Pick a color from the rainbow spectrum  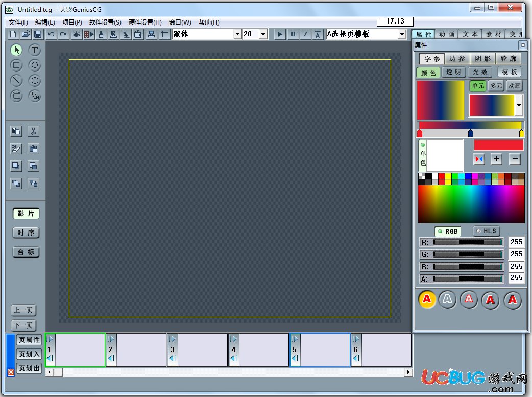pyautogui.click(x=471, y=204)
